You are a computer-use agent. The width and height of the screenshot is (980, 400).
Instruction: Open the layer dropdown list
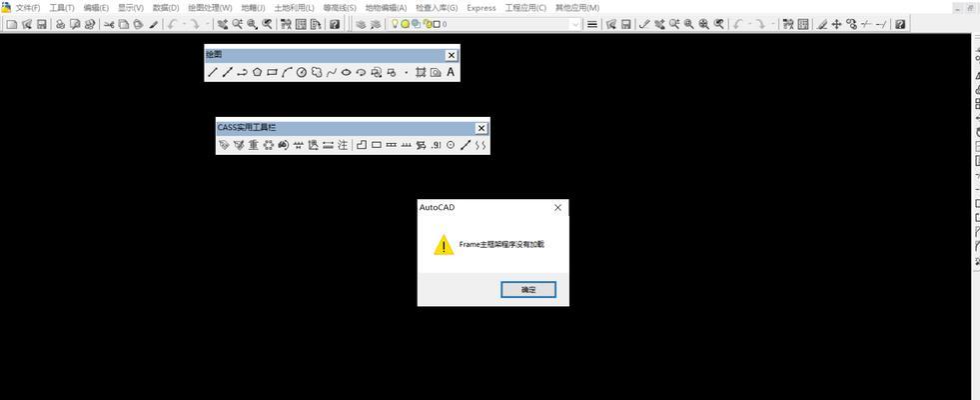[x=575, y=24]
